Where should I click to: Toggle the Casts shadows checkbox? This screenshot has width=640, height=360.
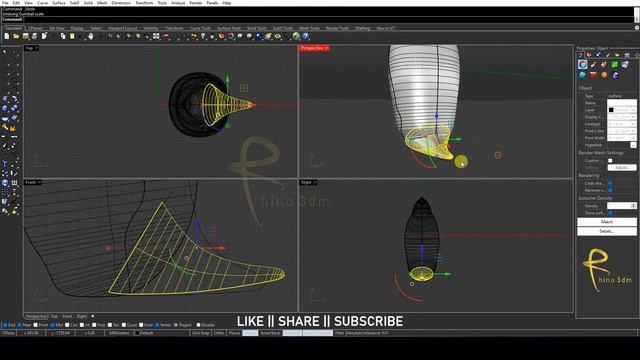pos(610,183)
